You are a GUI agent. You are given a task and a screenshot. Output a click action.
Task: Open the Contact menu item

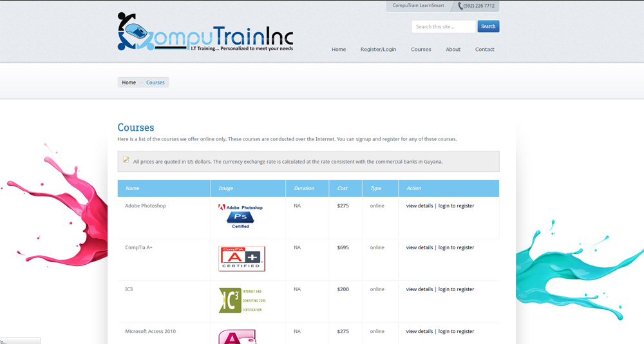(x=485, y=50)
